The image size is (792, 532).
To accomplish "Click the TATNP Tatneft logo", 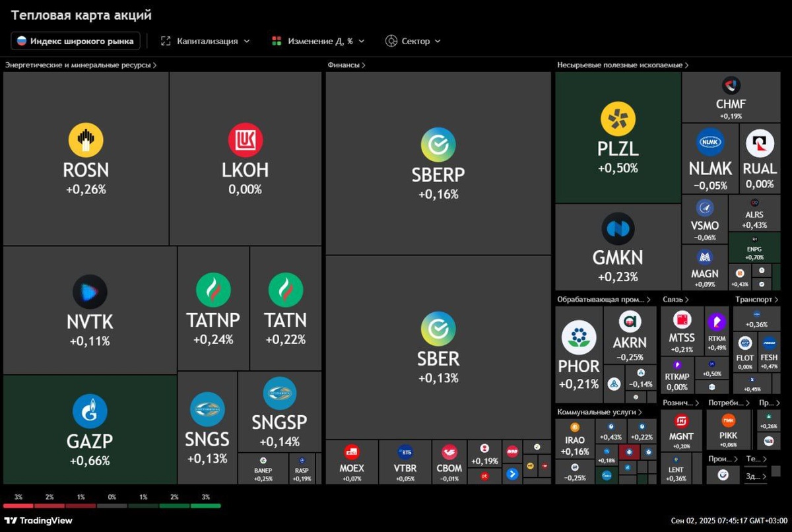I will tap(213, 290).
